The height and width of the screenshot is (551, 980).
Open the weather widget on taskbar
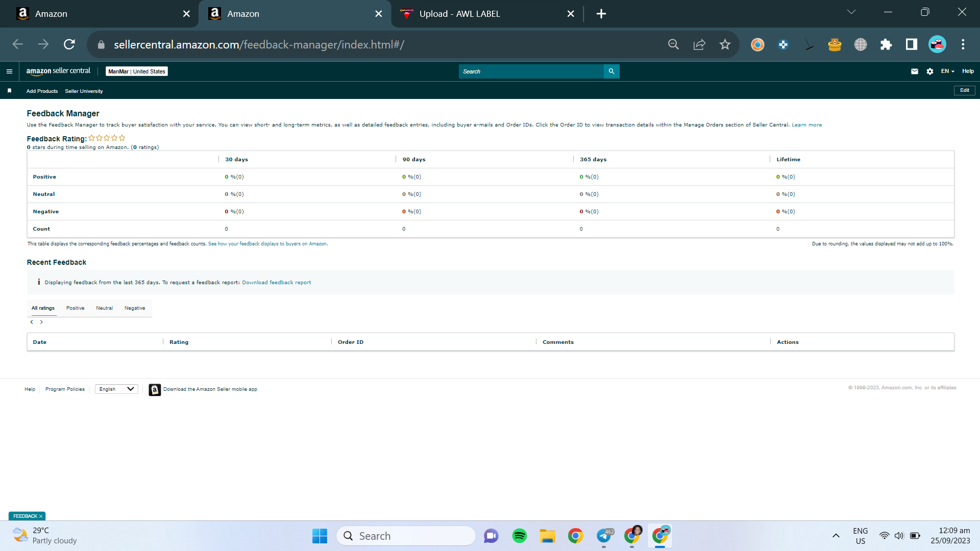point(45,536)
